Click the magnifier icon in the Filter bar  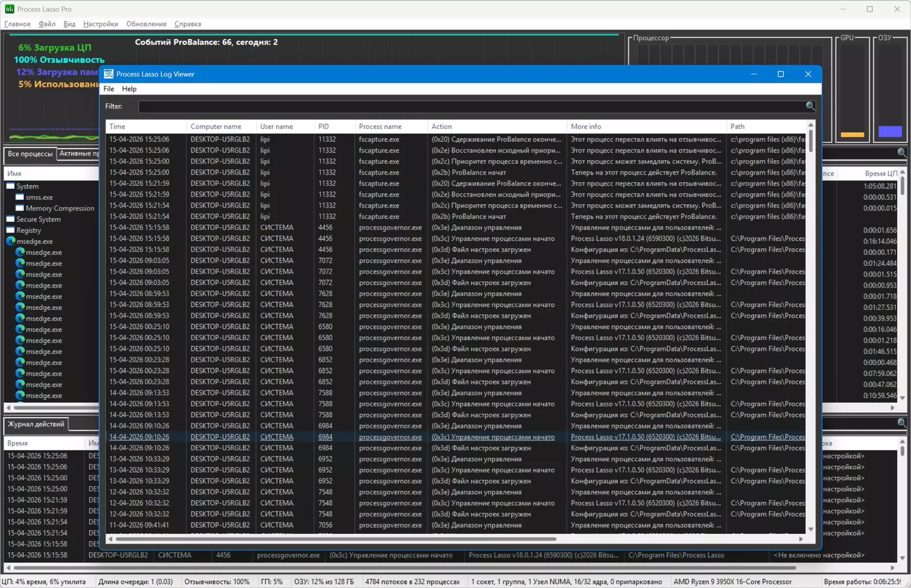[810, 106]
